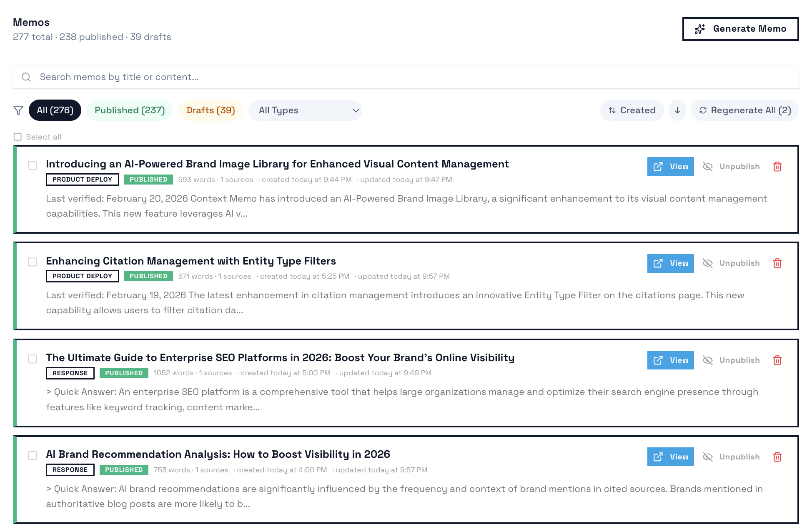This screenshot has width=812, height=529.
Task: Click the eye-slash Unpublish icon on the SEO guide memo
Action: [x=708, y=360]
